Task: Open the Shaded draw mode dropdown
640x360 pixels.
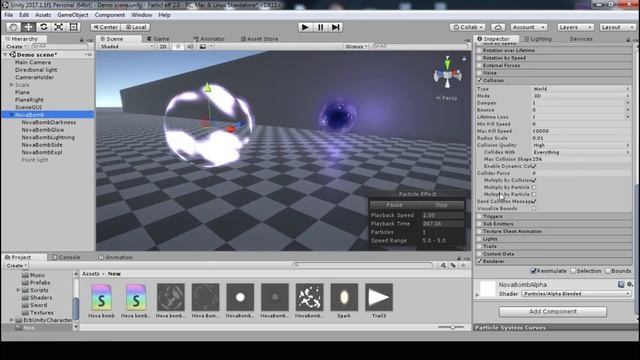Action: (126, 47)
